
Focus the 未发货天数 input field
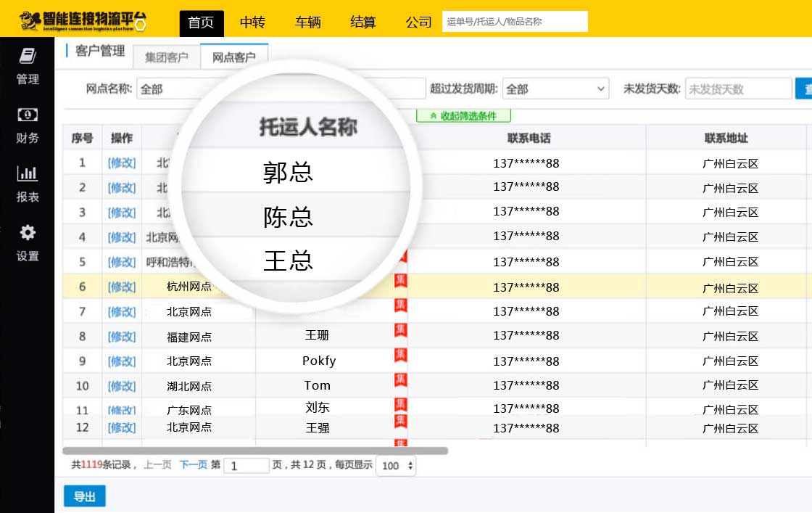pos(737,89)
